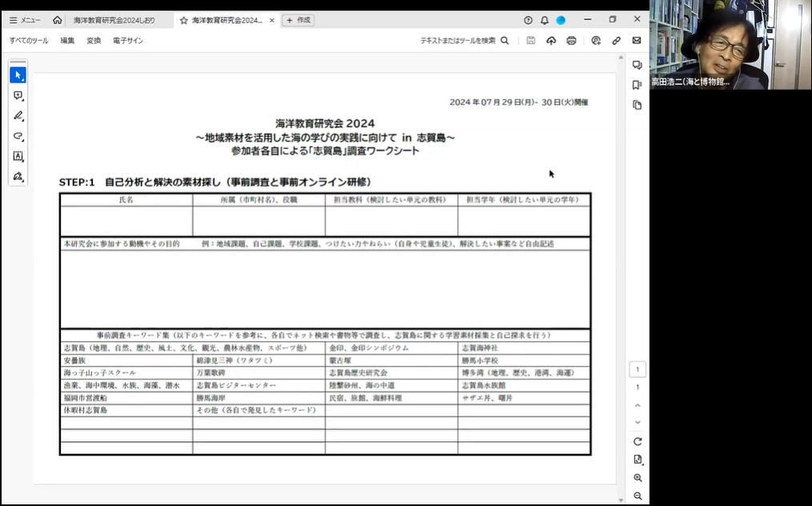Click the 勝馬小学校 cell

[x=524, y=360]
